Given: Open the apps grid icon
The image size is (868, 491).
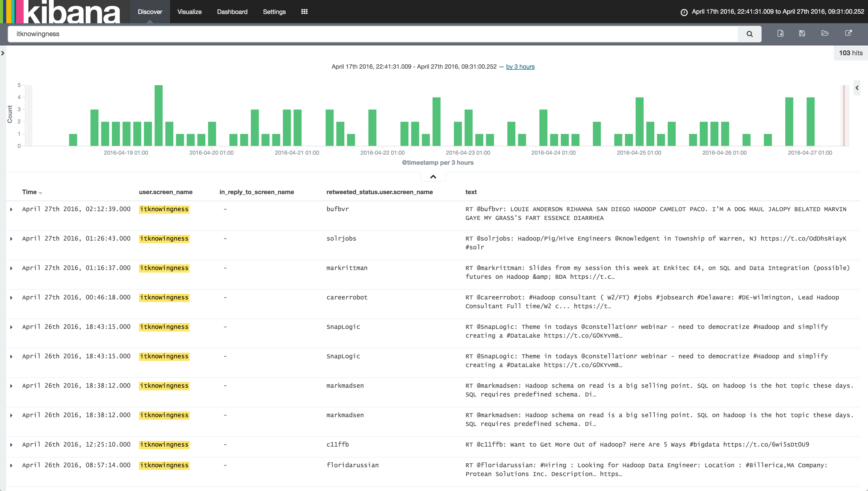Looking at the screenshot, I should pos(304,12).
